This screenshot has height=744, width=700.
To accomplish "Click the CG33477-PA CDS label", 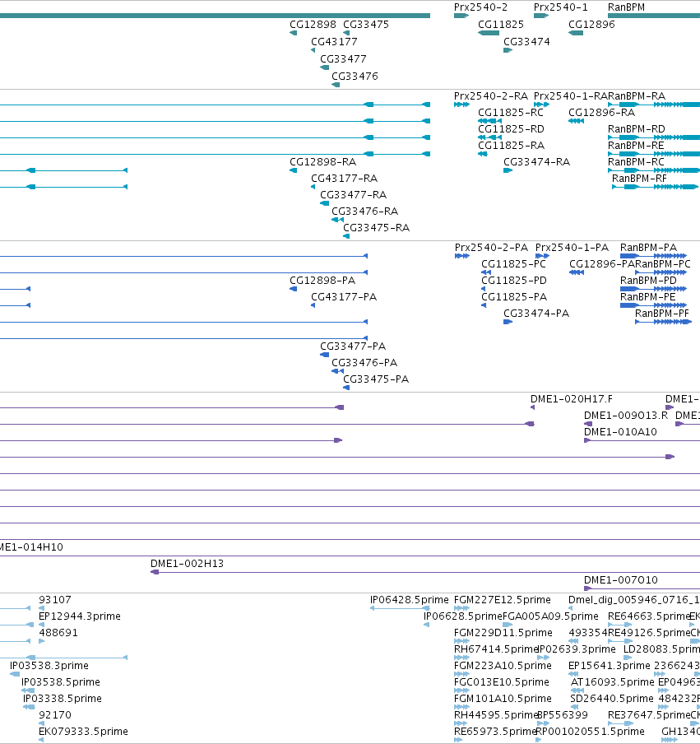I will coord(353,346).
